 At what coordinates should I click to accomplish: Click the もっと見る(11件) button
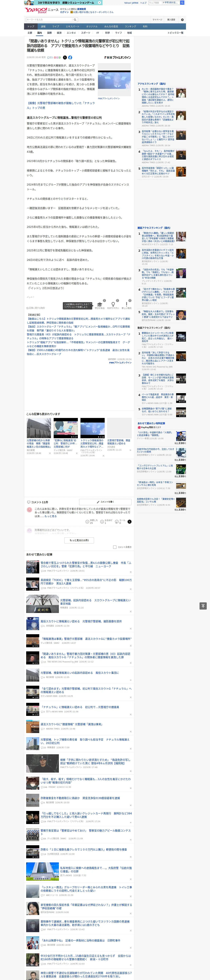(x=79, y=540)
